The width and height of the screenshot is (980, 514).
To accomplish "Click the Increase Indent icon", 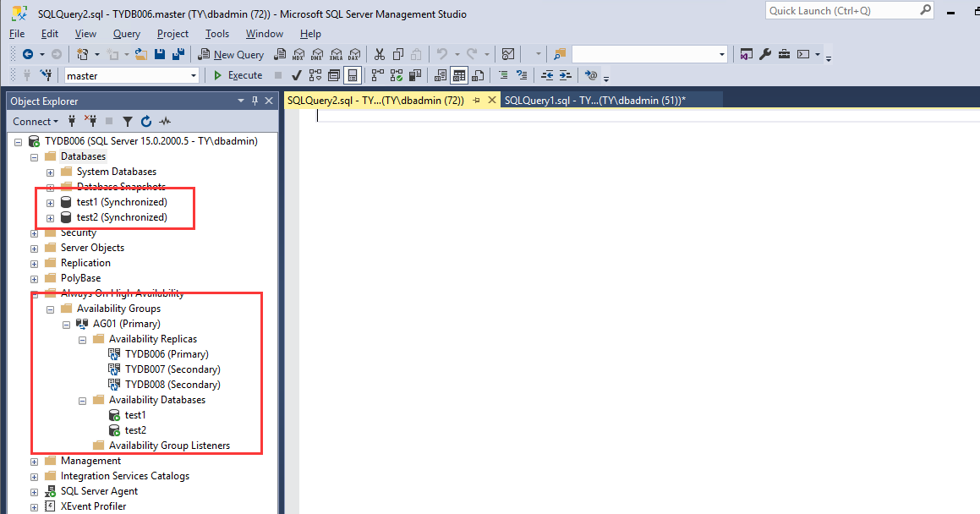I will point(565,75).
